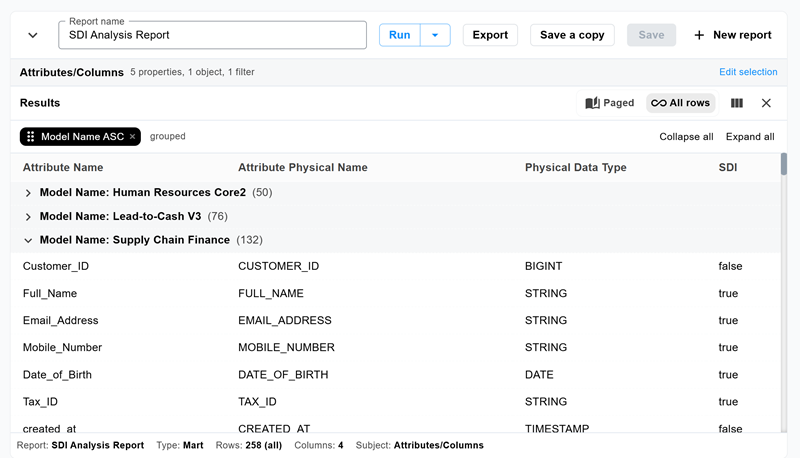Click the Type: Mart status text
This screenshot has height=458, width=800.
point(180,445)
